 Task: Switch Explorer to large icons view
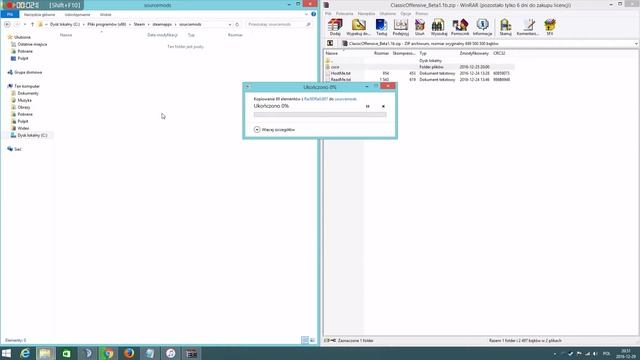tap(312, 340)
